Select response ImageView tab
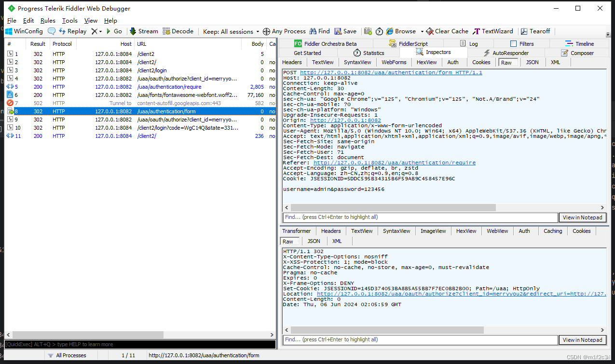615x364 pixels. click(x=433, y=231)
